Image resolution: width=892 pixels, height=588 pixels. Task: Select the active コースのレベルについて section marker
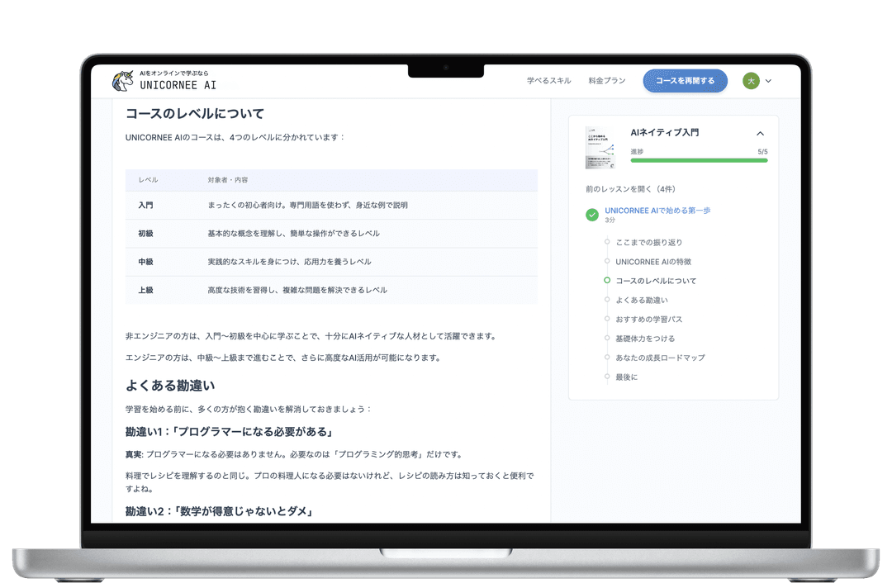click(x=607, y=281)
